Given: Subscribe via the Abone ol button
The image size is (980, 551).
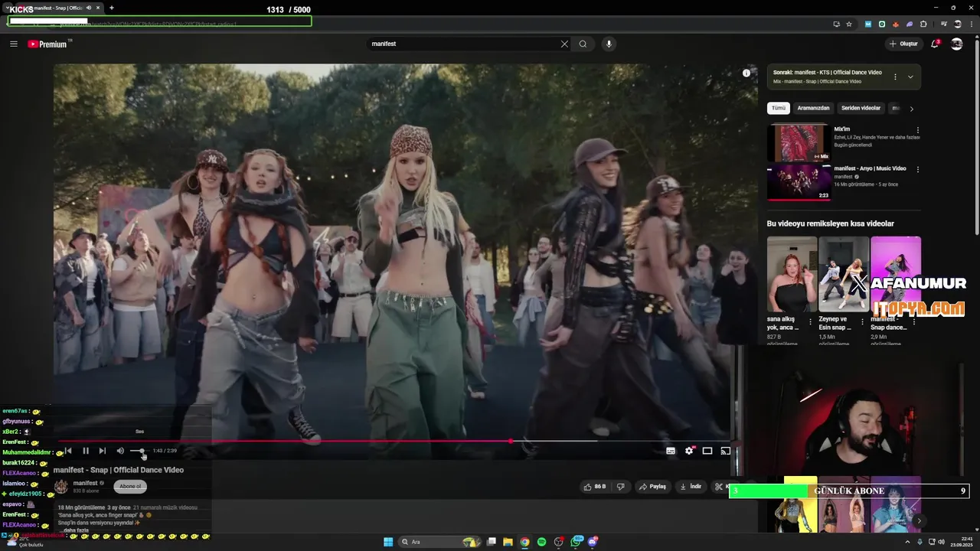Looking at the screenshot, I should click(x=130, y=486).
